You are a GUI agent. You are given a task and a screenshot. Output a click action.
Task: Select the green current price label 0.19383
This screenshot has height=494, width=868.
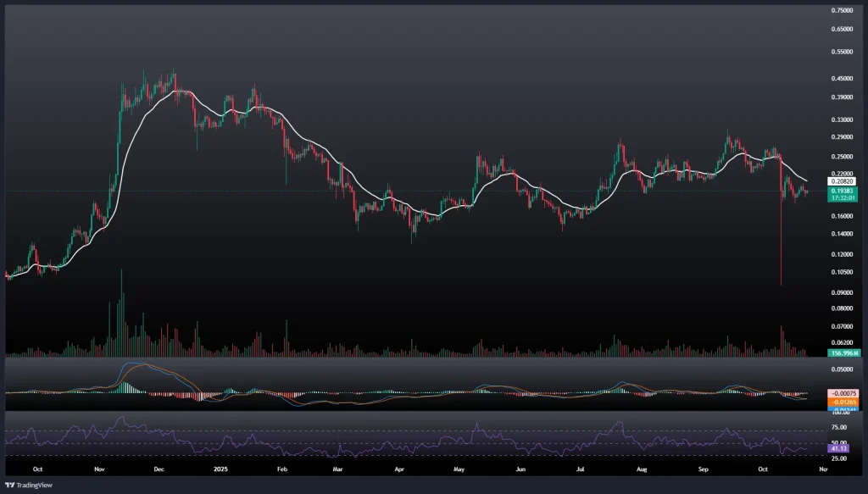[843, 191]
